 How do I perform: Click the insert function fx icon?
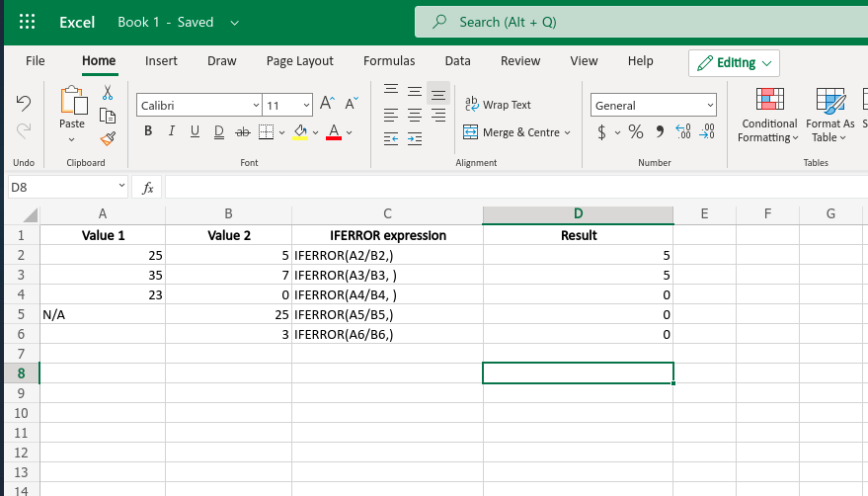coord(147,188)
